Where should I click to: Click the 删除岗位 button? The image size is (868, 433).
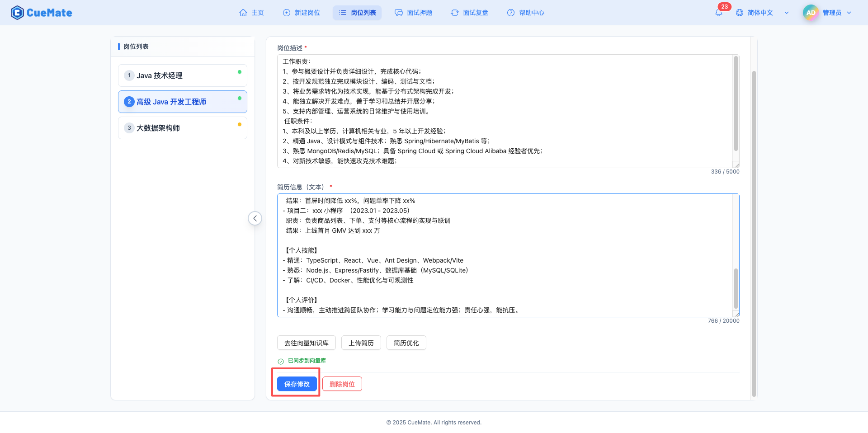(342, 384)
